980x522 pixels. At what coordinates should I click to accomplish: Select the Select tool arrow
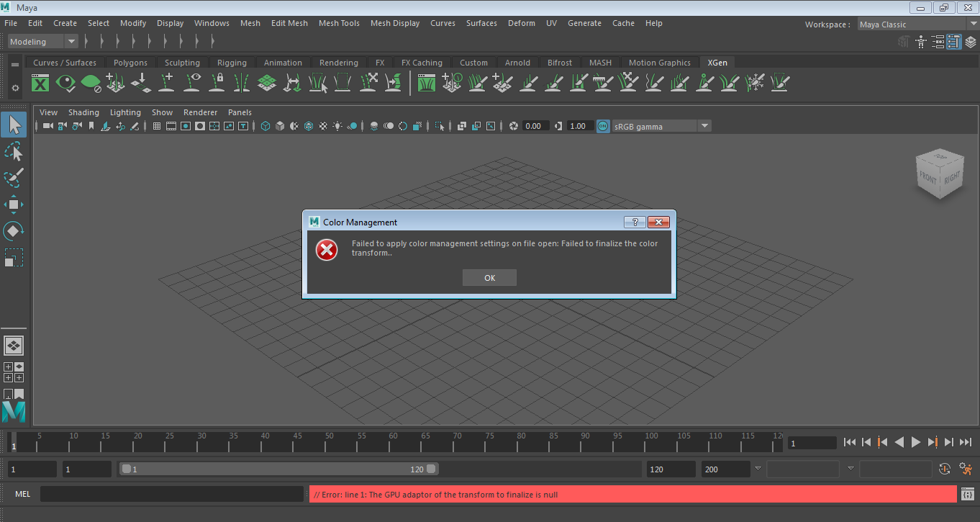pyautogui.click(x=14, y=125)
